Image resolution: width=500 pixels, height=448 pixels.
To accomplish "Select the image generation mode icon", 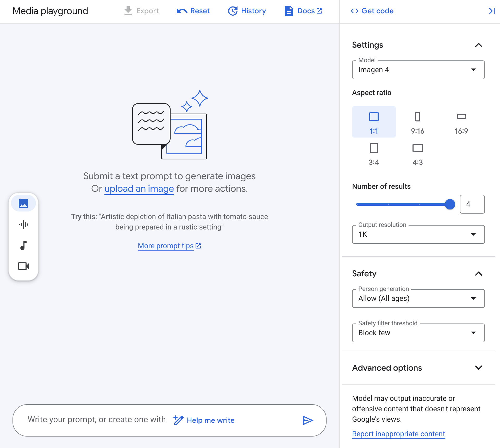I will click(23, 203).
